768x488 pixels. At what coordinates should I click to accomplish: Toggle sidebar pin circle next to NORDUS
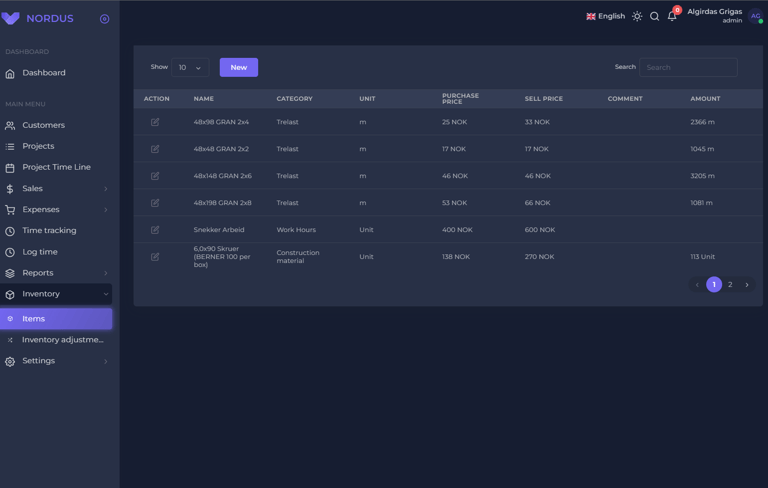click(104, 19)
